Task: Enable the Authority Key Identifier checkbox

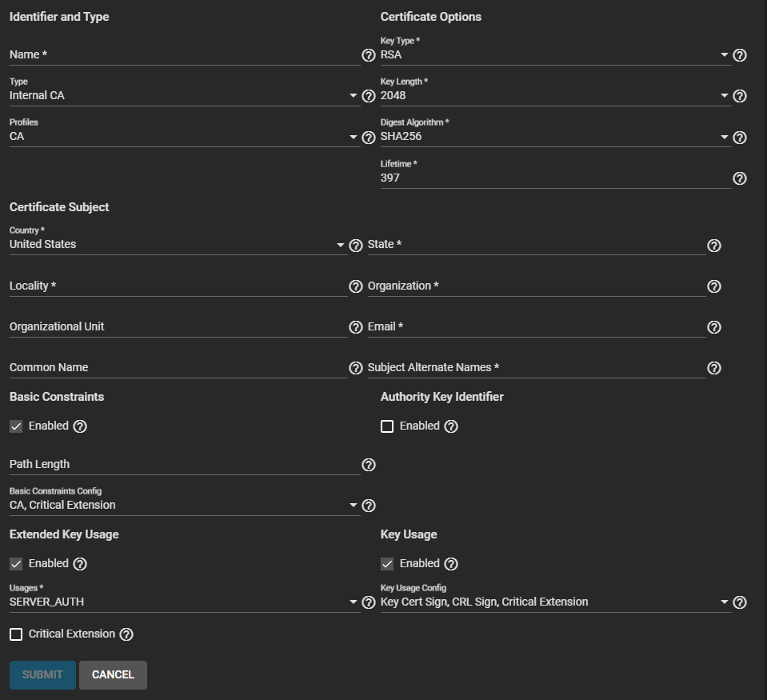Action: point(387,426)
